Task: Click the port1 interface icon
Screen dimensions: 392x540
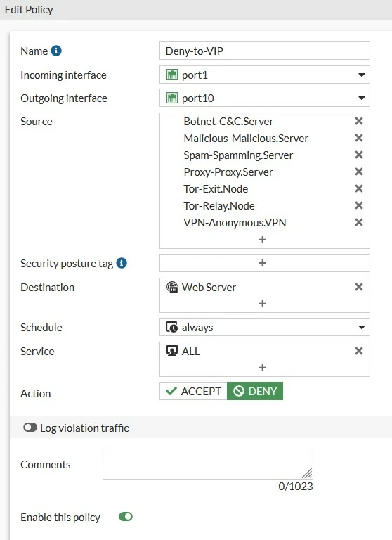Action: (171, 75)
